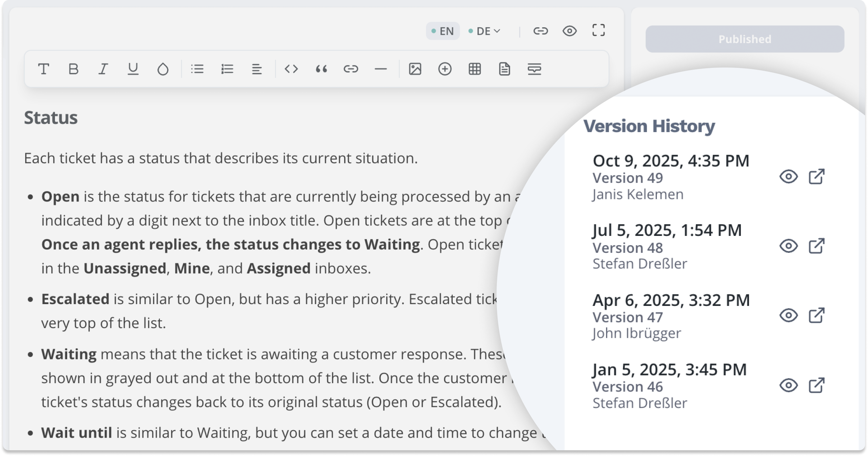Add a blockquote to the article
Screen dimensions: 868x456
321,69
